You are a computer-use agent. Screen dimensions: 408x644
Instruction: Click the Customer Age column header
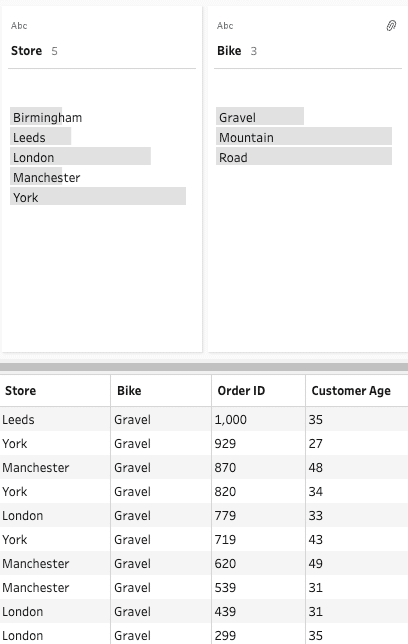[357, 391]
